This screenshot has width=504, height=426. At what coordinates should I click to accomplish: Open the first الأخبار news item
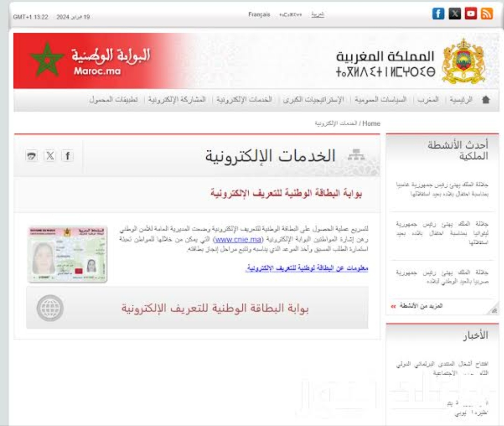click(x=442, y=368)
